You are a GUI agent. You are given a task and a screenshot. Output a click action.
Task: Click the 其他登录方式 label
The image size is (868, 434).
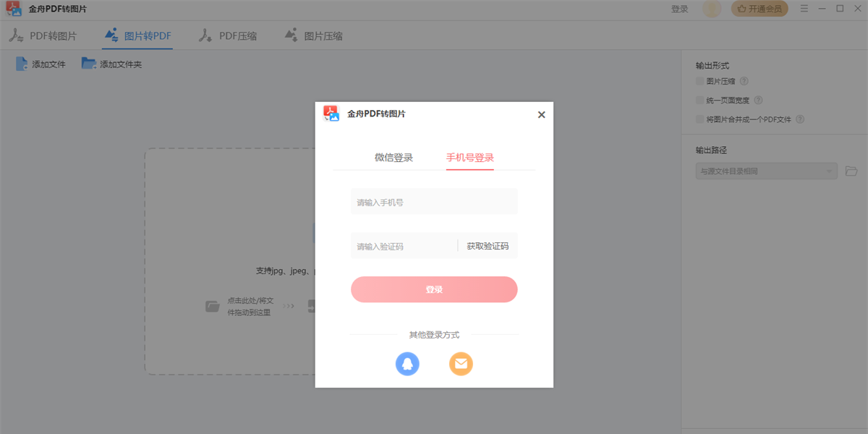[434, 335]
